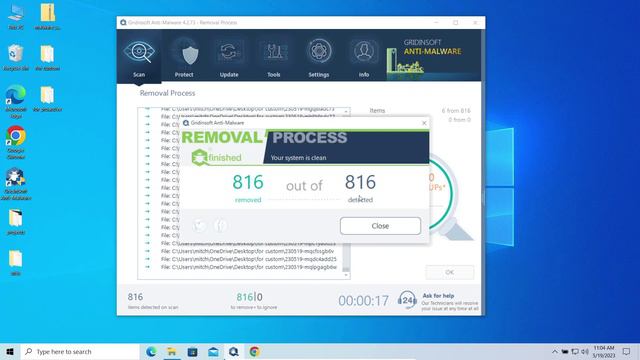Screen dimensions: 640x360
Task: Click the network tray icon
Action: tap(575, 351)
